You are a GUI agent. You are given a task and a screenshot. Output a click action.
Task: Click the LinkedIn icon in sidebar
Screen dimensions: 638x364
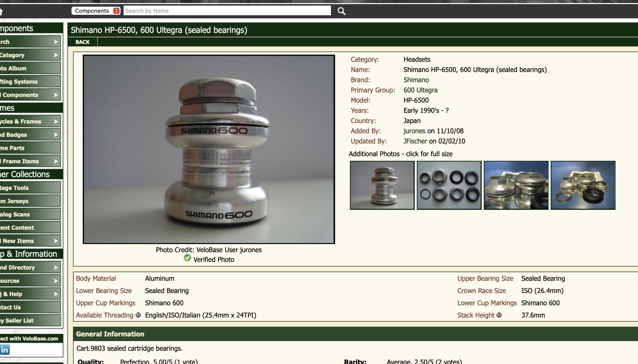click(x=5, y=350)
